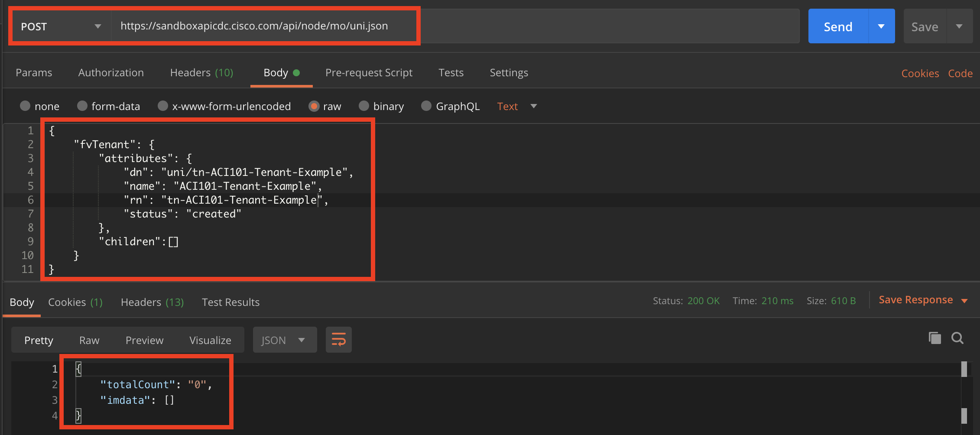Pick the binary body type
This screenshot has width=980, height=435.
364,106
